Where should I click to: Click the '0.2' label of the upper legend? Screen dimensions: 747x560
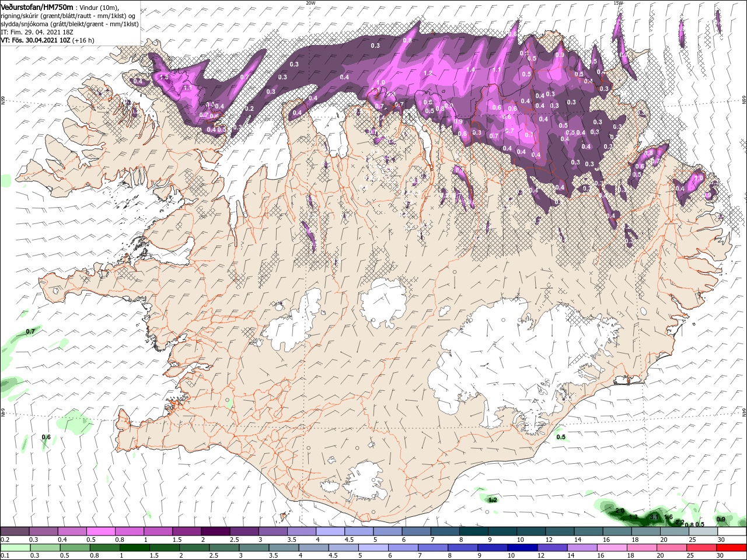pos(5,540)
